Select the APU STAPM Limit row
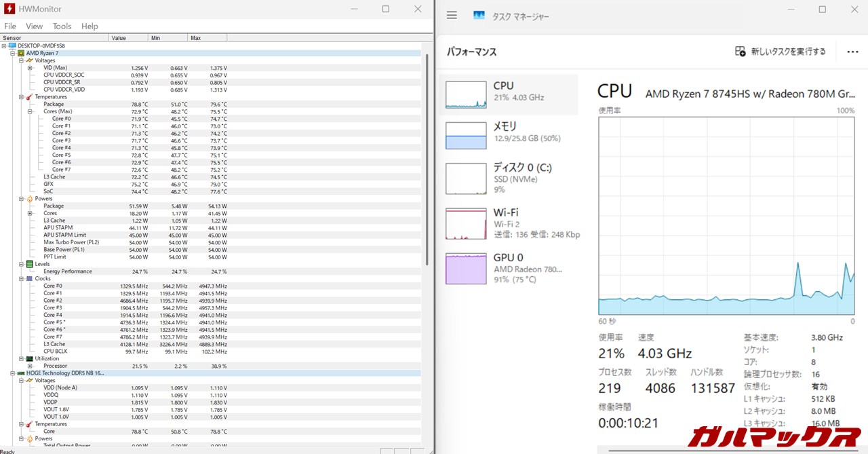Viewport: 868px width, 454px height. click(210, 235)
